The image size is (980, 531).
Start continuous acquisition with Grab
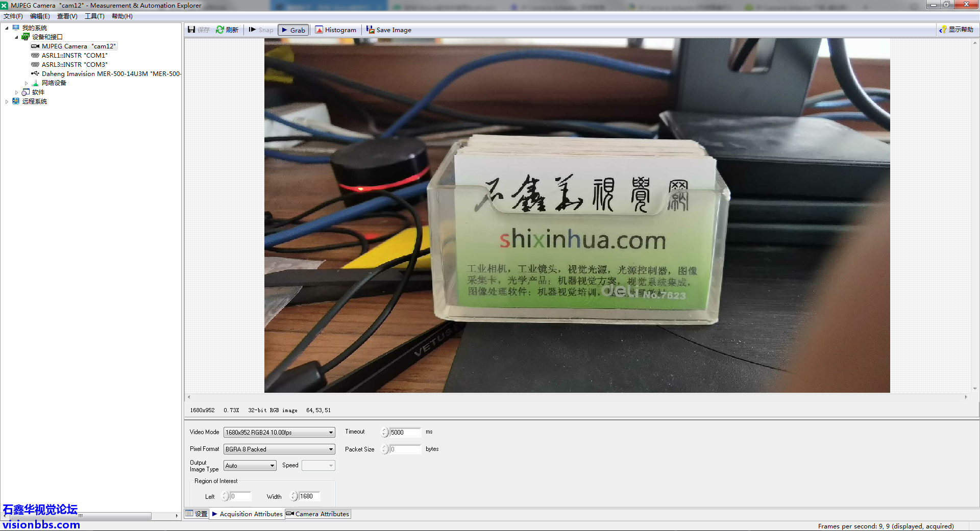point(293,30)
